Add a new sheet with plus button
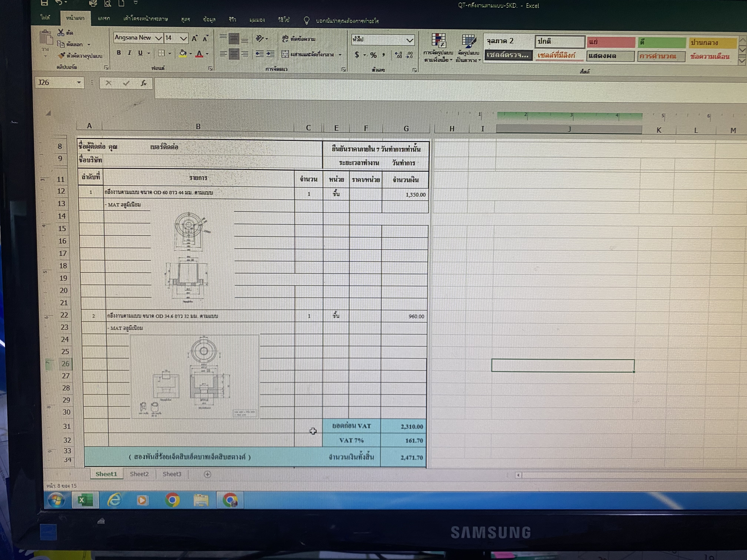This screenshot has height=560, width=747. click(x=208, y=474)
